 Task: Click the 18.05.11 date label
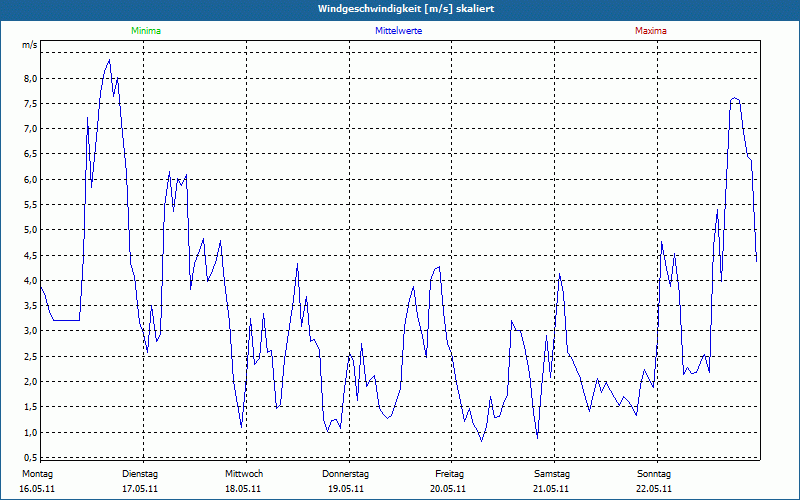point(243,489)
